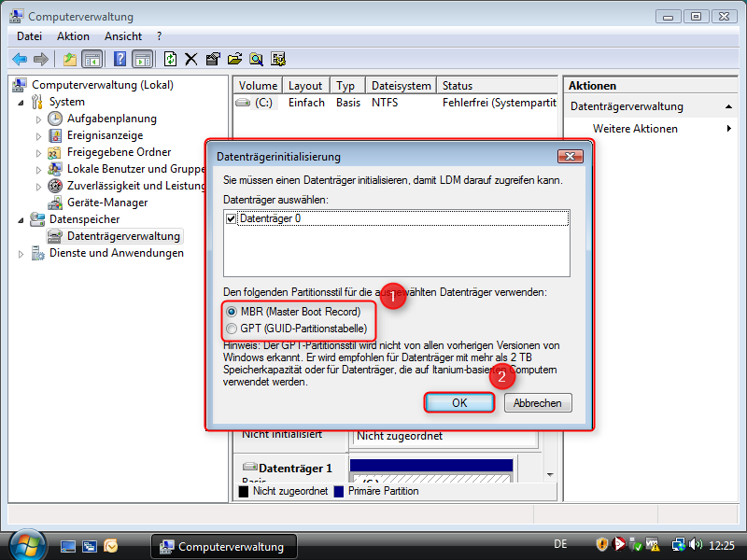The width and height of the screenshot is (747, 560).
Task: Collapse the System tree node
Action: (21, 103)
